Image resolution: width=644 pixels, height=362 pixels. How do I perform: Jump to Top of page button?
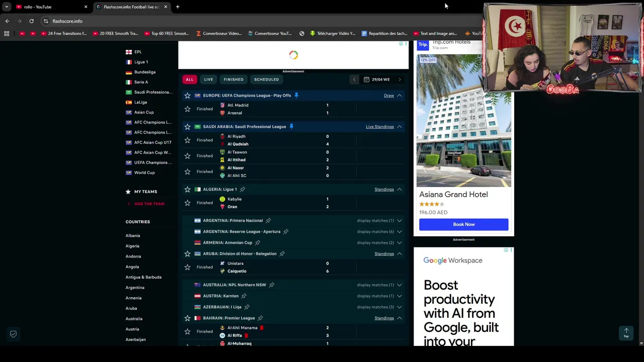point(626,333)
